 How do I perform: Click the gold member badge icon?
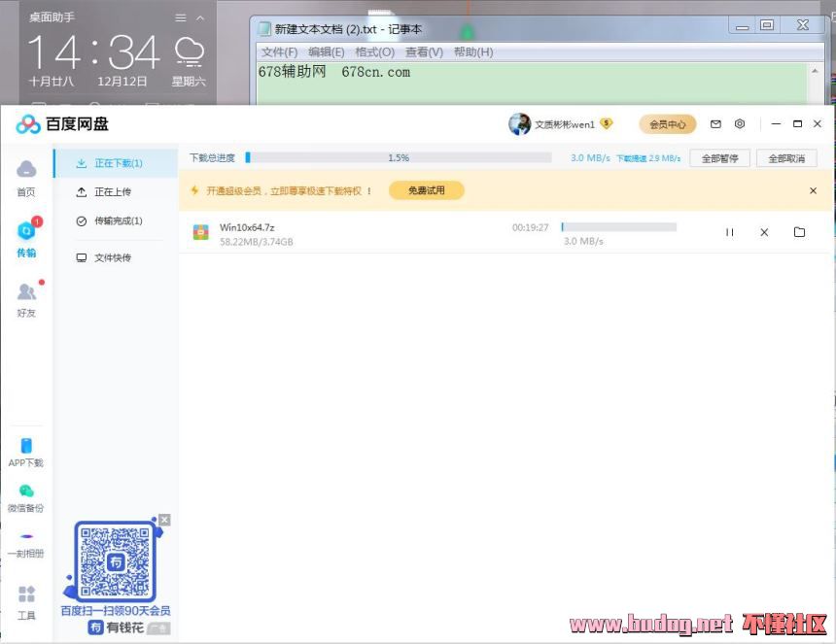(x=607, y=123)
